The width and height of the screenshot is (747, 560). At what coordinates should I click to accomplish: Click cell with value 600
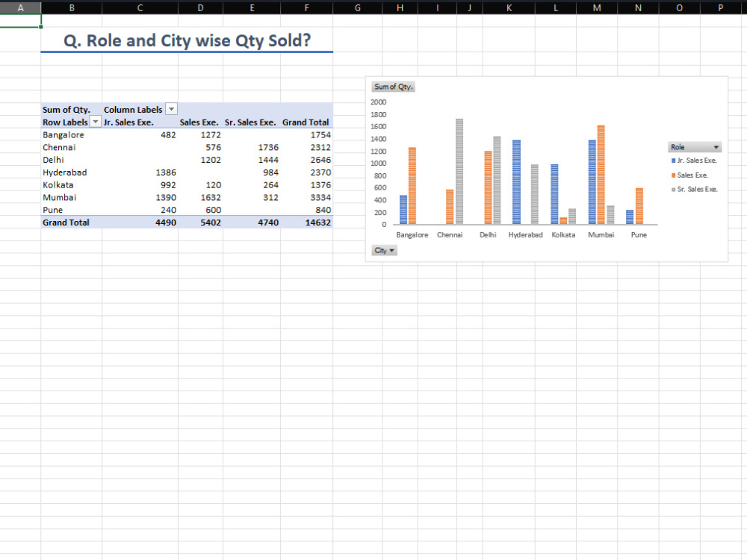coord(200,210)
